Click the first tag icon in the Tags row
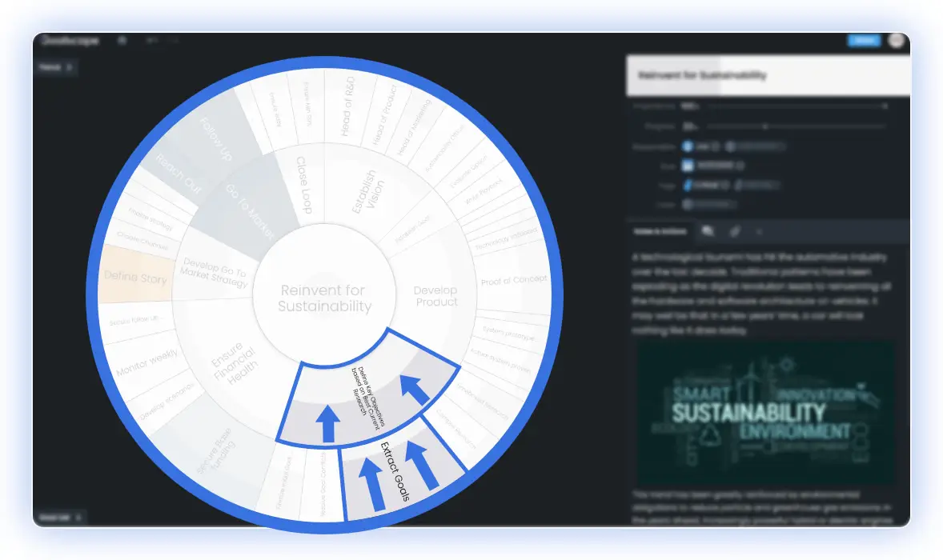This screenshot has width=943, height=560. click(x=688, y=185)
